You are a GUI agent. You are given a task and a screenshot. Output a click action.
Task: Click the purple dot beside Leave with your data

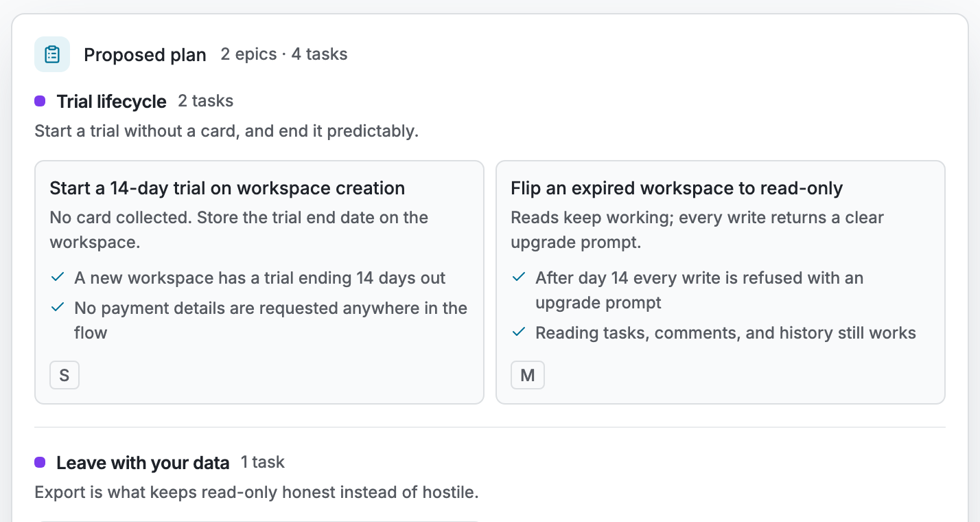40,462
